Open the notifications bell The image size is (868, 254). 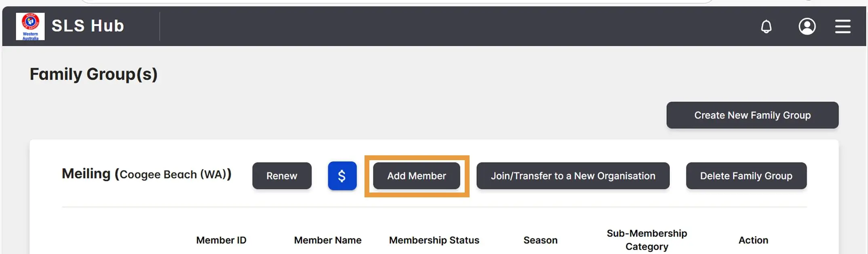[x=766, y=27]
